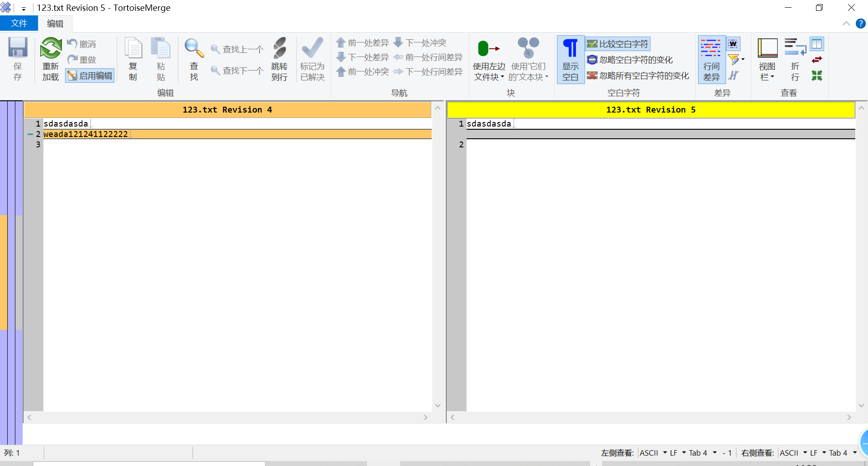Image resolution: width=868 pixels, height=466 pixels.
Task: Toggle Inline Diff (行间差异) button
Action: 712,59
